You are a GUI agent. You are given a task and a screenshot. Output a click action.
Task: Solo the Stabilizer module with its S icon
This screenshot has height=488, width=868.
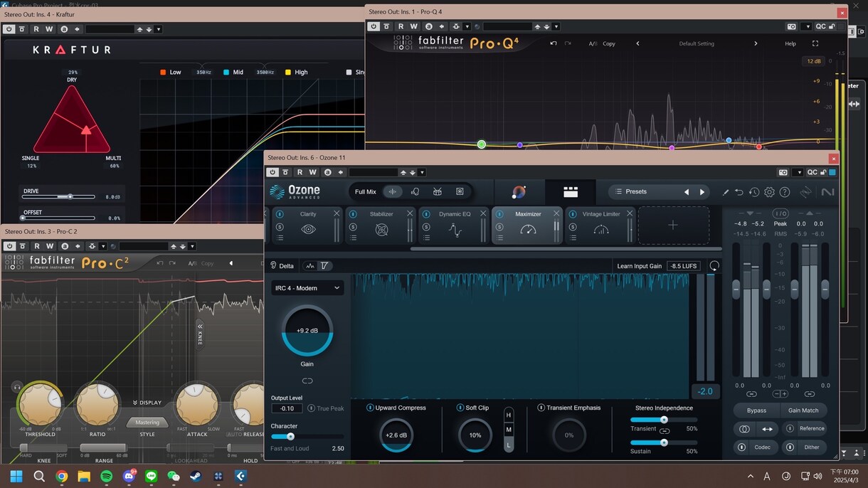point(353,227)
